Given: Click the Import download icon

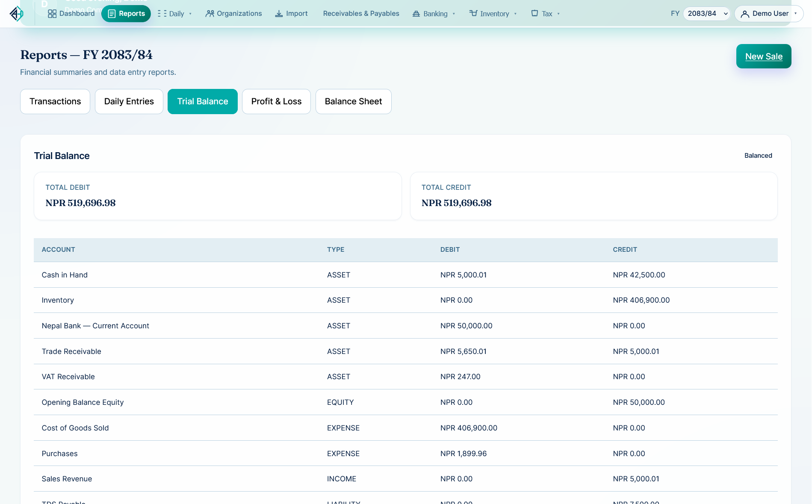Looking at the screenshot, I should [279, 14].
